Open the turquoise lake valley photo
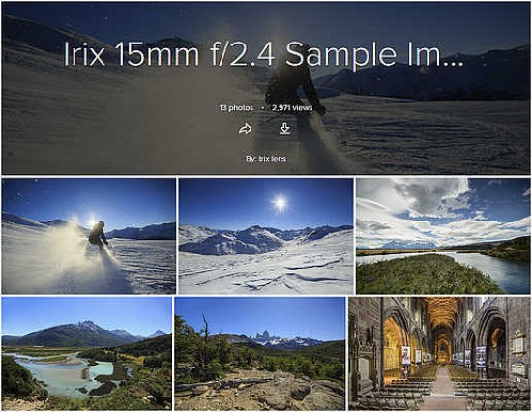532x412 pixels. [x=86, y=354]
